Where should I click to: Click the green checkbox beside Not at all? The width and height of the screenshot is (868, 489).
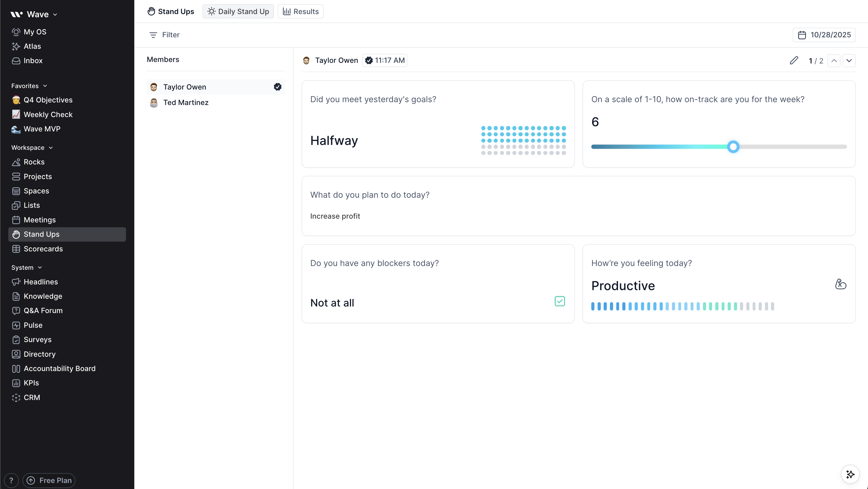point(559,301)
